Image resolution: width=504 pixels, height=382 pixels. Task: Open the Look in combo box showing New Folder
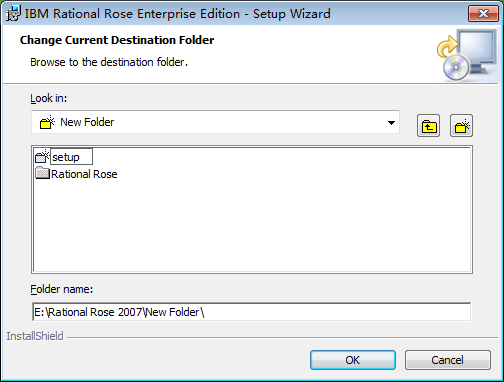(x=215, y=122)
